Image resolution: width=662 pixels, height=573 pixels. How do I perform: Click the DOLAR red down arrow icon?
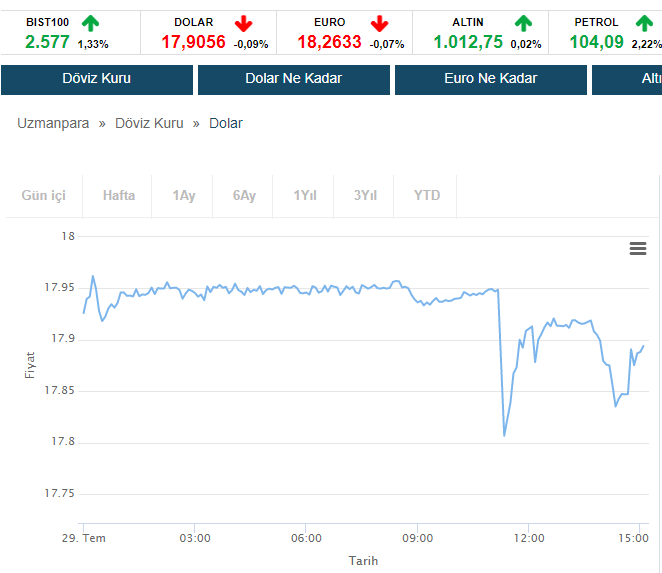click(x=244, y=23)
